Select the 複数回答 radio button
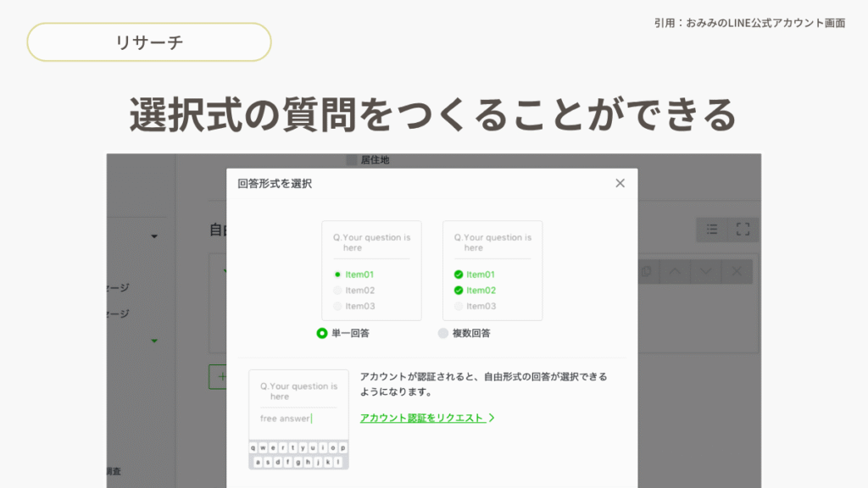This screenshot has height=488, width=868. tap(443, 333)
